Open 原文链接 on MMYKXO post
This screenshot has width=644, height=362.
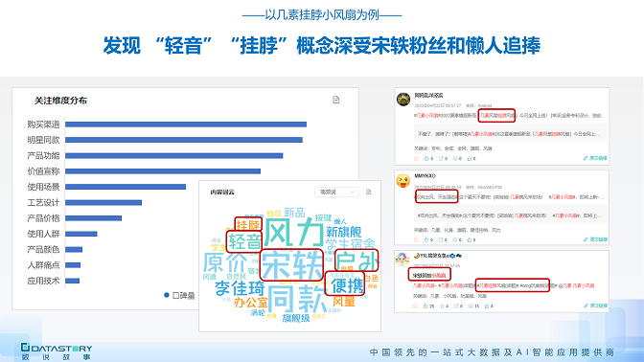point(595,239)
